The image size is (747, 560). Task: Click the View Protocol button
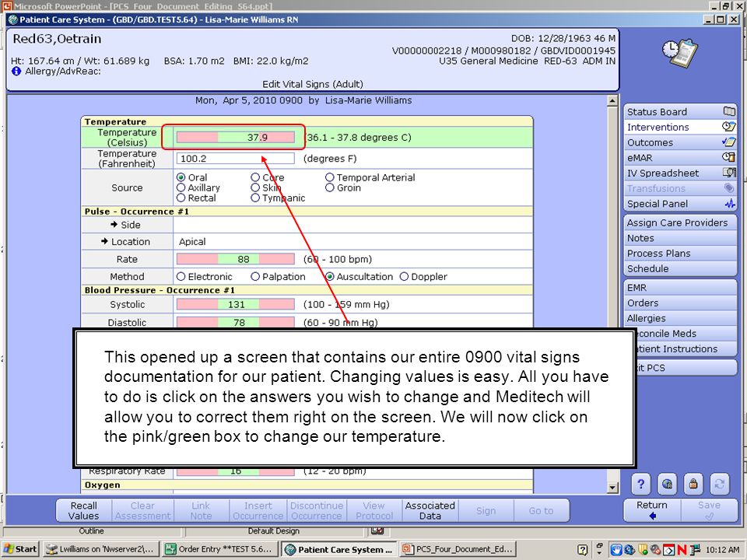(x=374, y=510)
